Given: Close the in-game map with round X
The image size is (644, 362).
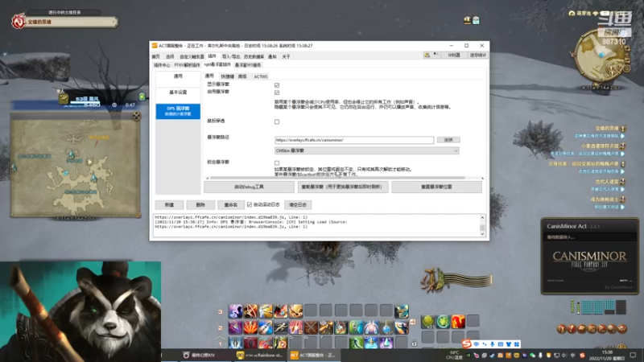Looking at the screenshot, I should (x=136, y=116).
